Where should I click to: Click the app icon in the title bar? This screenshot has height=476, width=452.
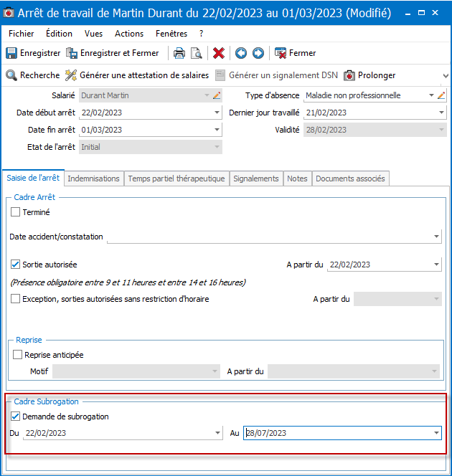(9, 13)
